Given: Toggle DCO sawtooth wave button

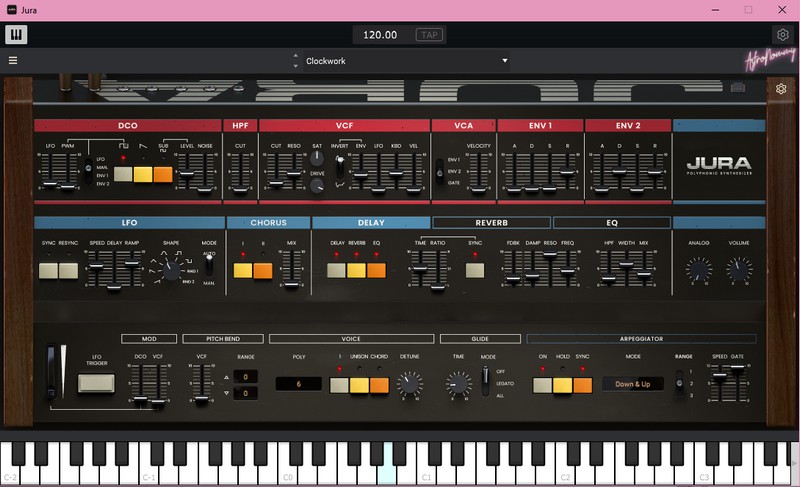Looking at the screenshot, I should coord(143,174).
